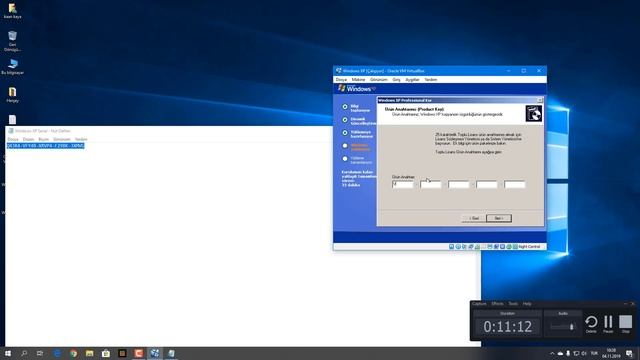Click the volume tray icon
Image resolution: width=640 pixels, height=360 pixels.
584,353
